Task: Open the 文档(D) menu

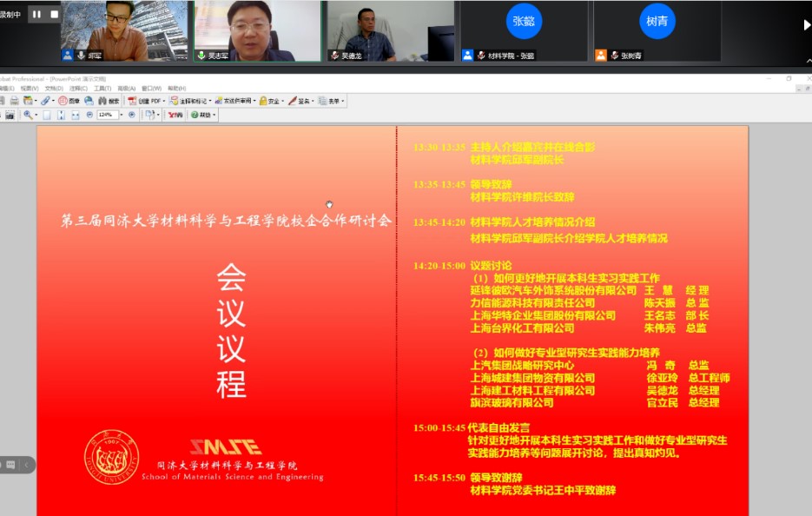Action: pyautogui.click(x=54, y=89)
